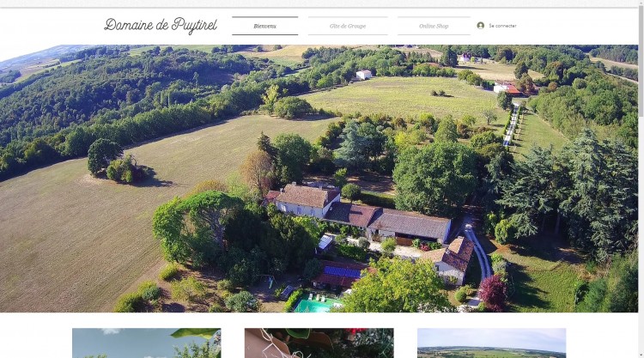Viewport: 644px width, 358px height.
Task: Select the Bienvenu tab
Action: coord(265,26)
